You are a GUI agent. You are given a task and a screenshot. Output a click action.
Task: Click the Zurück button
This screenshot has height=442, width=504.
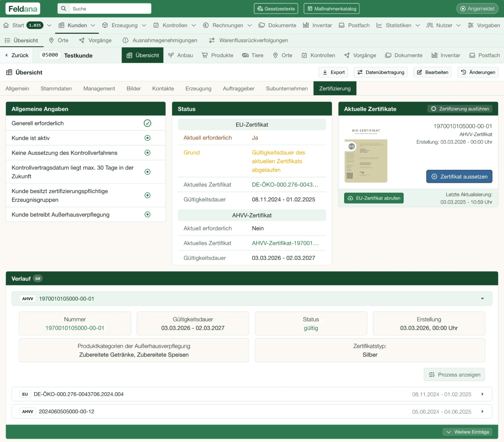pos(17,55)
